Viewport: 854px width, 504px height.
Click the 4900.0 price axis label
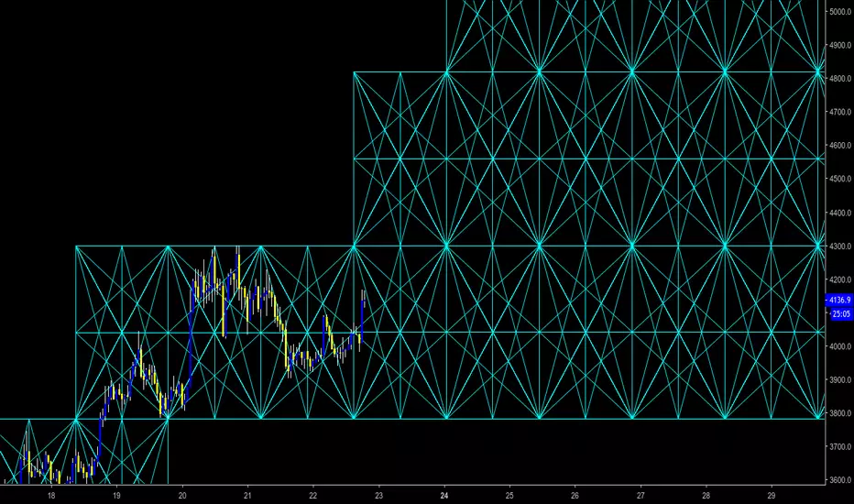pyautogui.click(x=841, y=45)
